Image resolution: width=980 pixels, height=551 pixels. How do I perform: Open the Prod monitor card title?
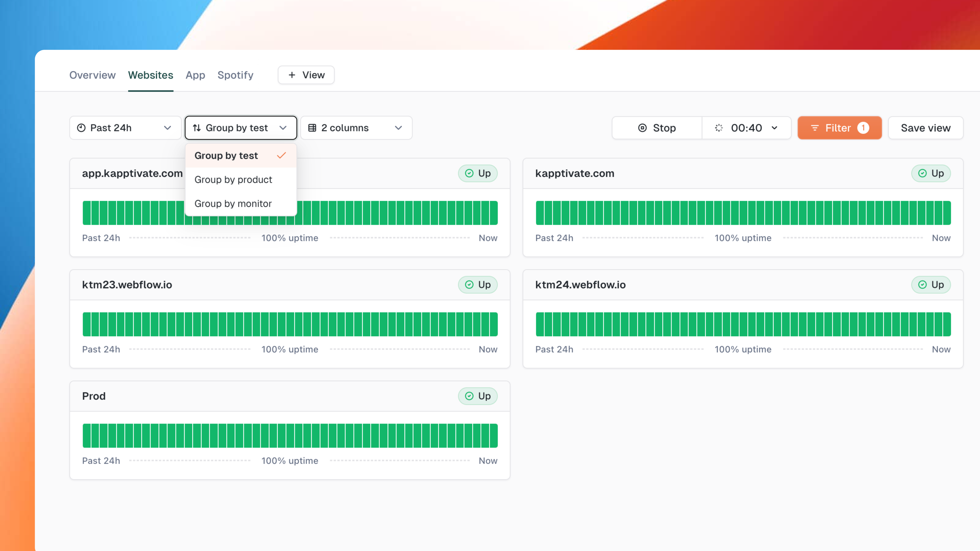(94, 396)
